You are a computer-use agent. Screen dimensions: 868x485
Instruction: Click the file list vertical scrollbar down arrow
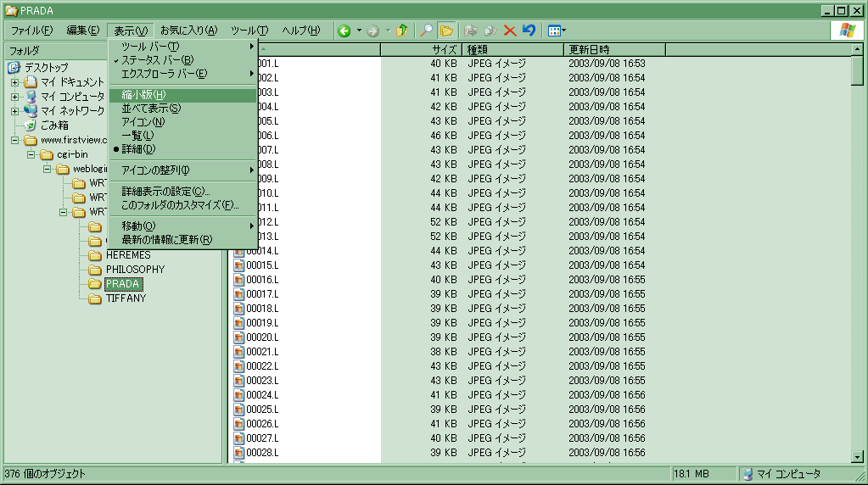(x=857, y=456)
